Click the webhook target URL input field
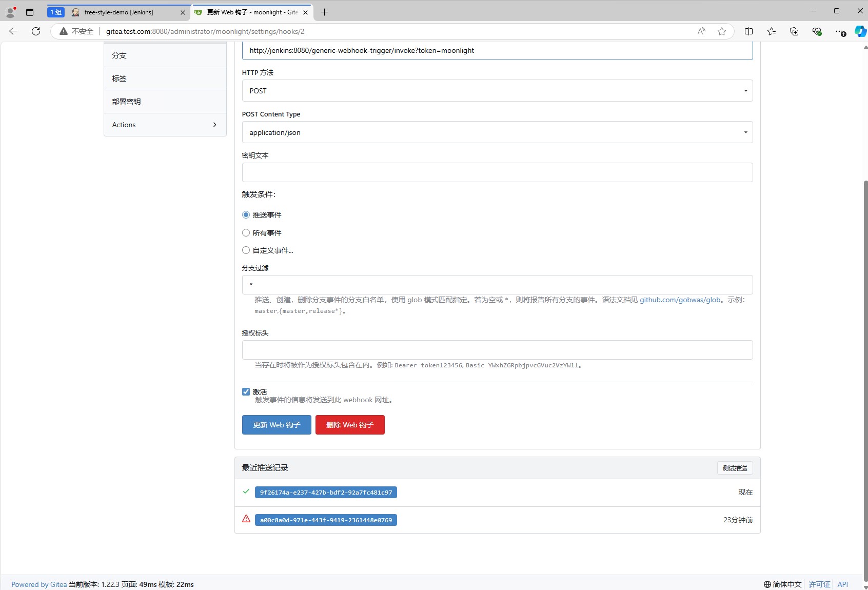Screen dimensions: 868x590 pos(497,50)
